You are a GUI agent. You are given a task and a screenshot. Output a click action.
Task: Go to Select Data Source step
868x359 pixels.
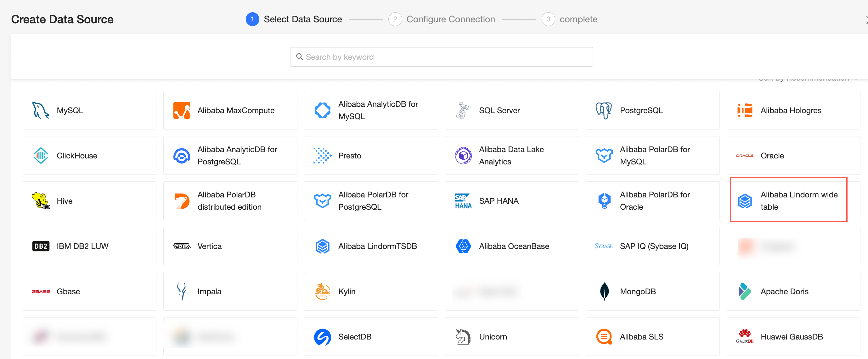pos(302,19)
